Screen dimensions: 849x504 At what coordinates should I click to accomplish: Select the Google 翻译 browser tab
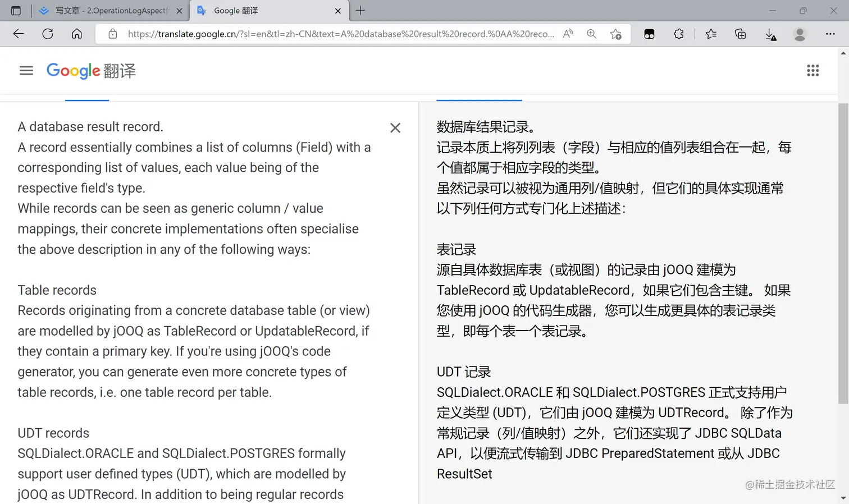point(268,11)
